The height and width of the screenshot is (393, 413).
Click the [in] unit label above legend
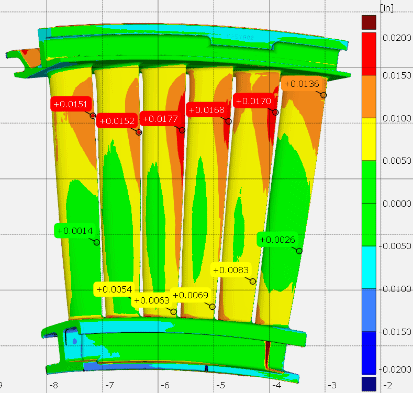click(x=387, y=8)
